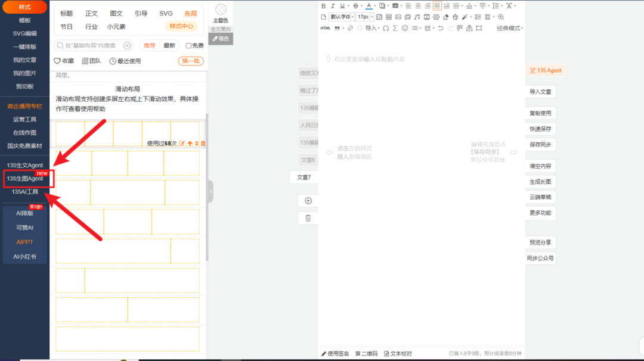Switch to the 图文 style tab
This screenshot has width=644, height=361.
(x=116, y=14)
